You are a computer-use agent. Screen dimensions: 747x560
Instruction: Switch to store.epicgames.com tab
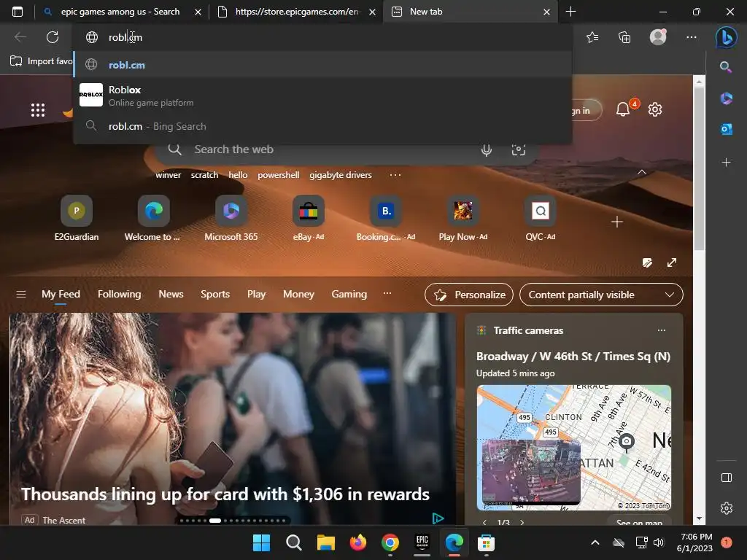296,12
